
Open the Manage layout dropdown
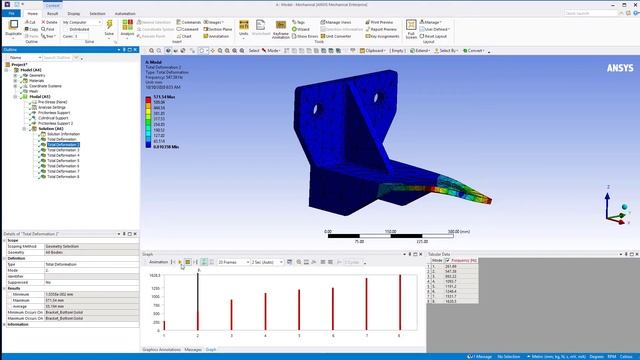pos(430,22)
